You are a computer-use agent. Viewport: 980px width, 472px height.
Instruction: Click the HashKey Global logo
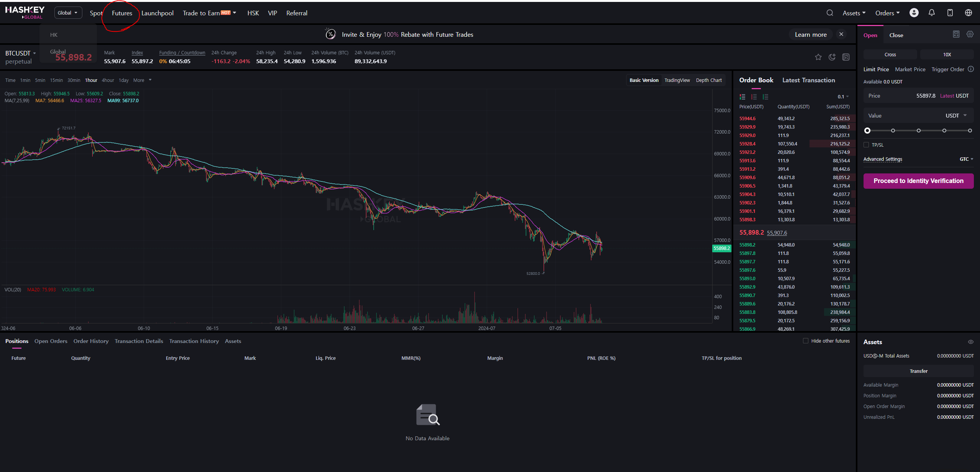point(25,12)
